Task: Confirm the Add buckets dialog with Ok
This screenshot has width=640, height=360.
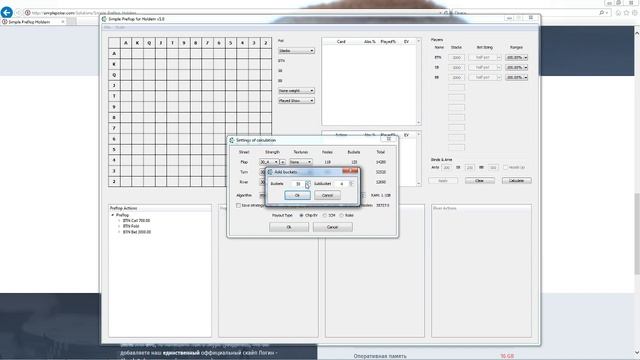Action: (297, 196)
